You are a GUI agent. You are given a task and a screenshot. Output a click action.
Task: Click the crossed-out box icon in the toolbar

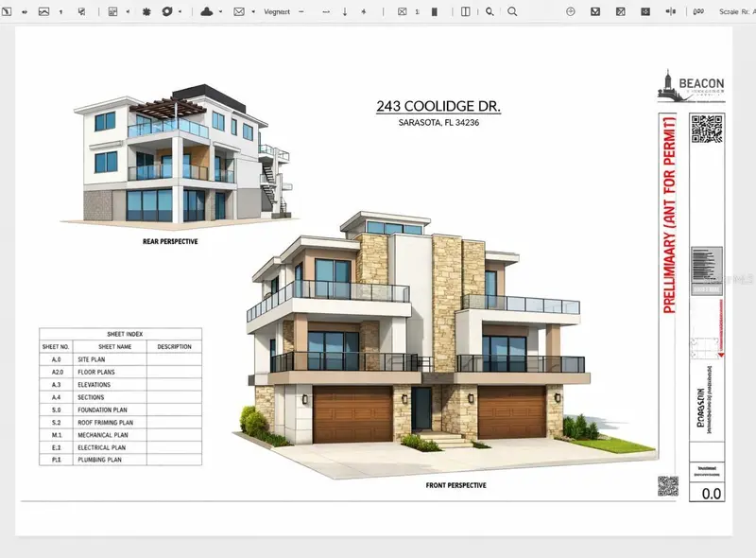click(x=403, y=11)
